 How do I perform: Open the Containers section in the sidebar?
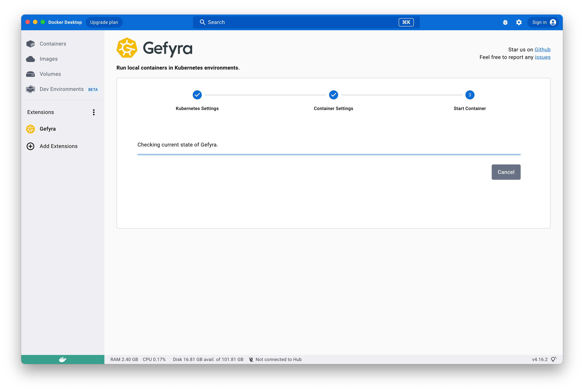coord(53,43)
